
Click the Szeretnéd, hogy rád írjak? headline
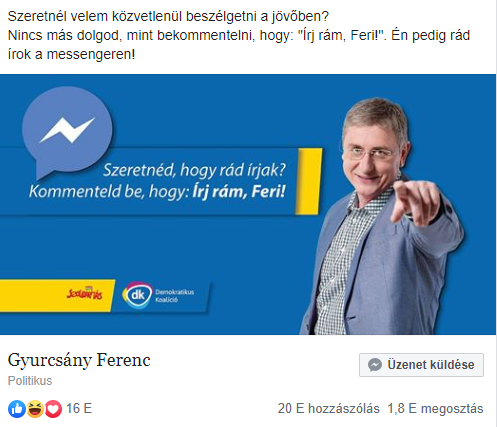coord(194,170)
